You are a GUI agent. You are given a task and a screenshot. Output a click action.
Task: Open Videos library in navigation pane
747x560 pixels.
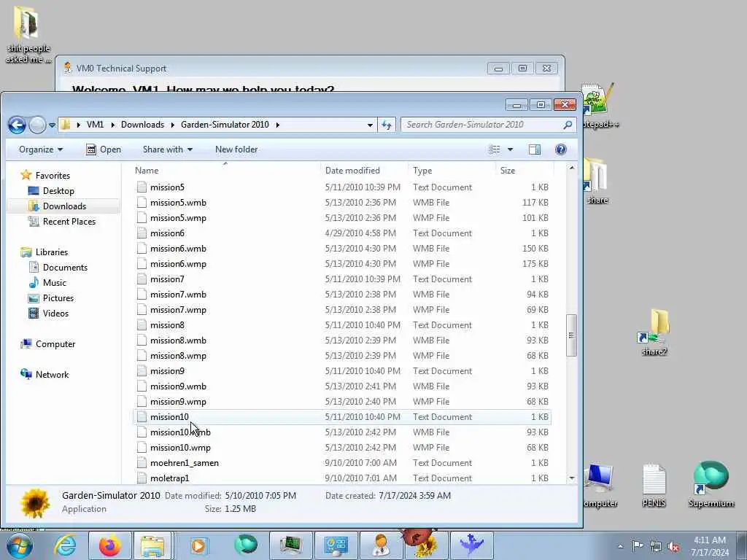pyautogui.click(x=55, y=314)
